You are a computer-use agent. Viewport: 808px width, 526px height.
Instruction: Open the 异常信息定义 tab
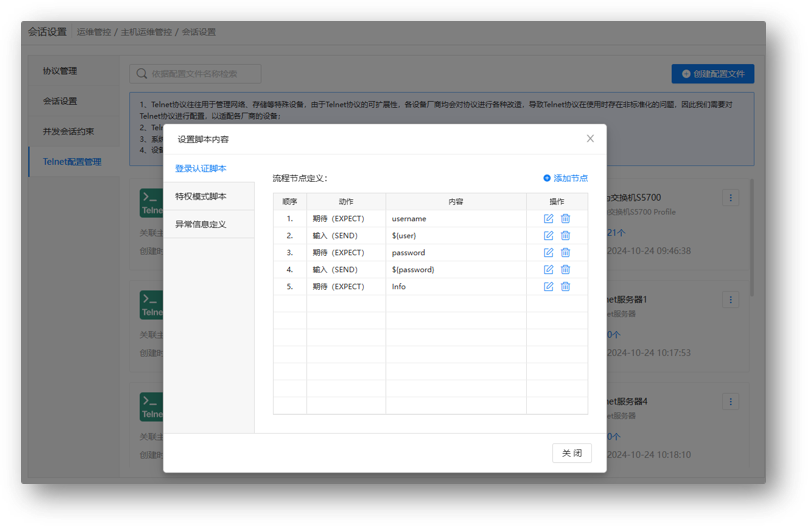pos(201,225)
